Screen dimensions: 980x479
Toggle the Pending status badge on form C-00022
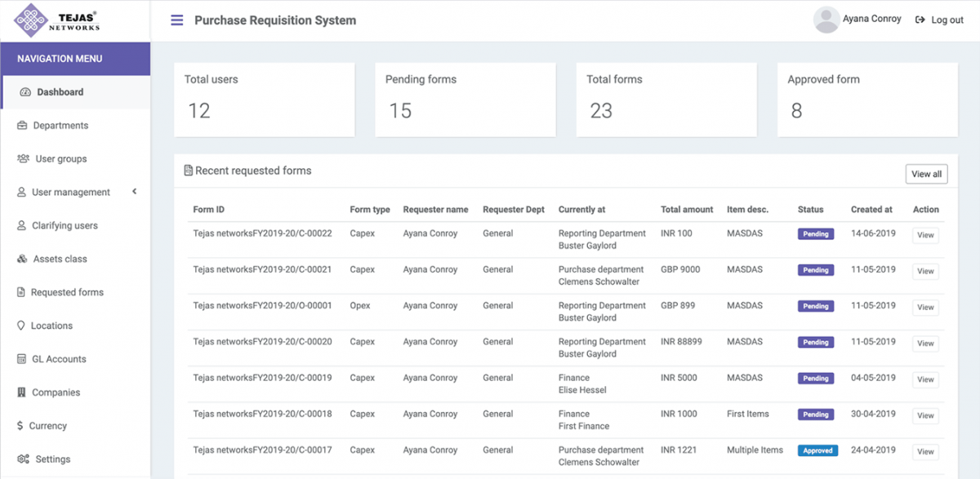tap(815, 234)
